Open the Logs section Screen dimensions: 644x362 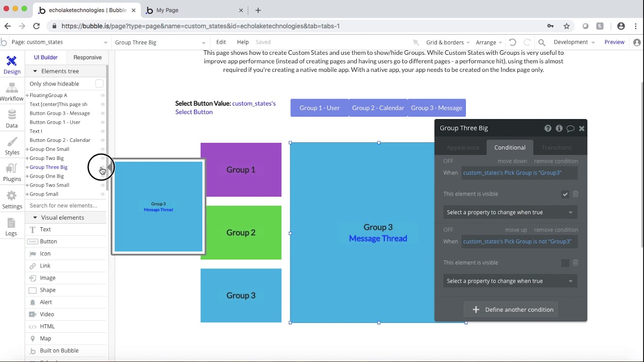12,227
